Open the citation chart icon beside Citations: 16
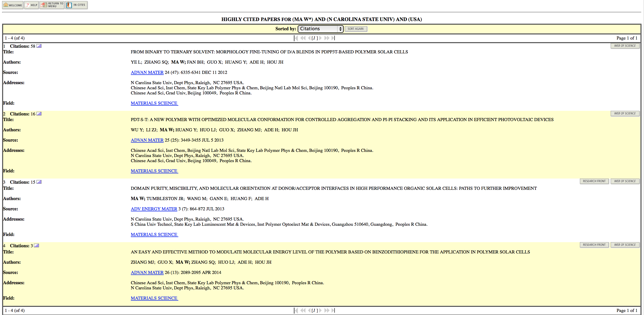This screenshot has width=644, height=315. [x=39, y=114]
